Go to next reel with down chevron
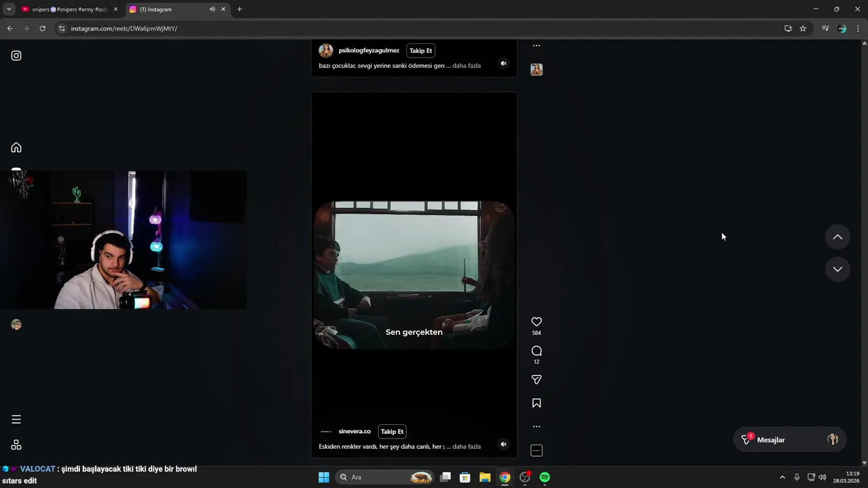Viewport: 868px width, 488px height. click(837, 269)
